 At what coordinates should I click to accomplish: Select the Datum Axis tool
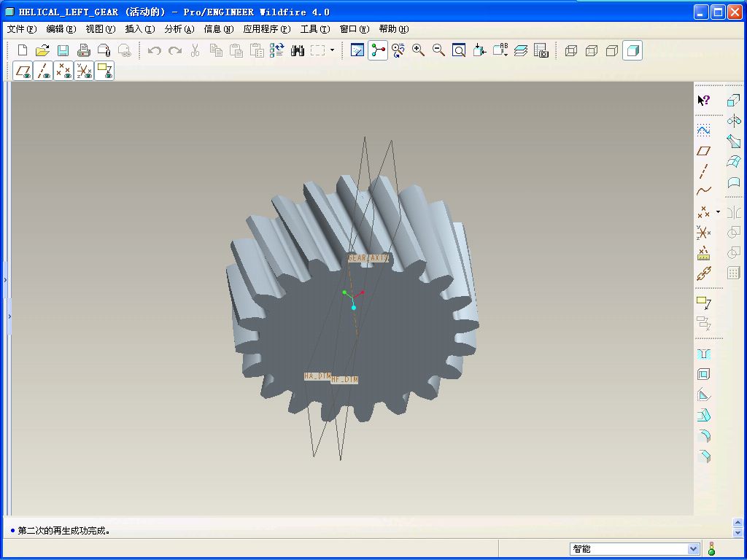704,171
